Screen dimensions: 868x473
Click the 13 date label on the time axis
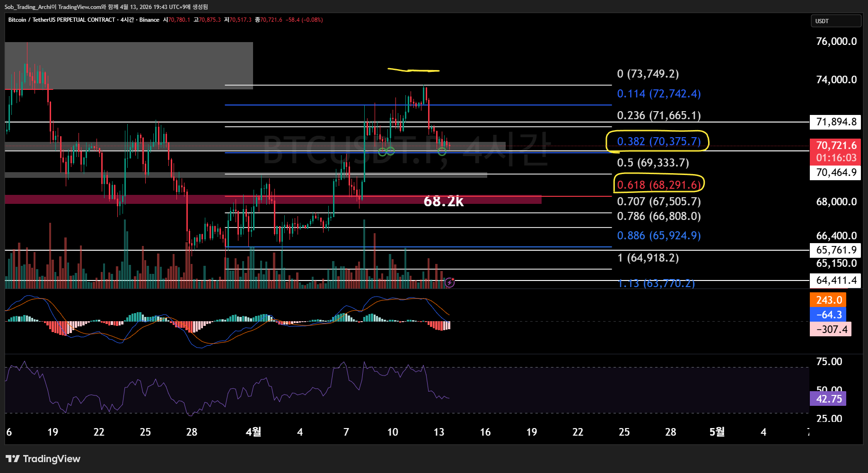(439, 432)
